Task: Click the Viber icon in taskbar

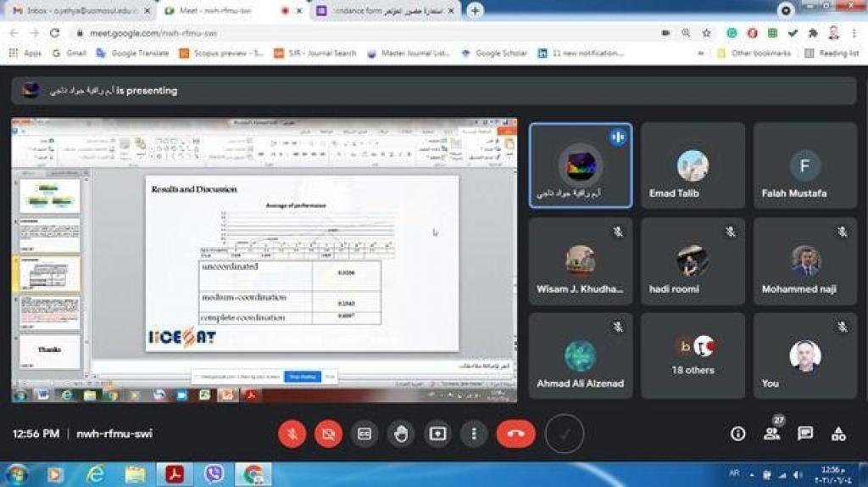Action: point(214,473)
